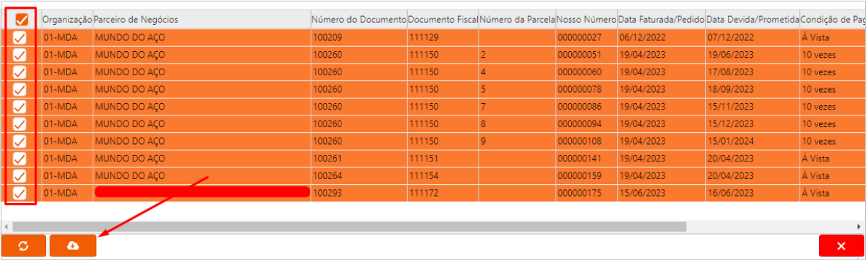This screenshot has width=868, height=266.
Task: Sort by Nosso Número column header
Action: pos(586,20)
